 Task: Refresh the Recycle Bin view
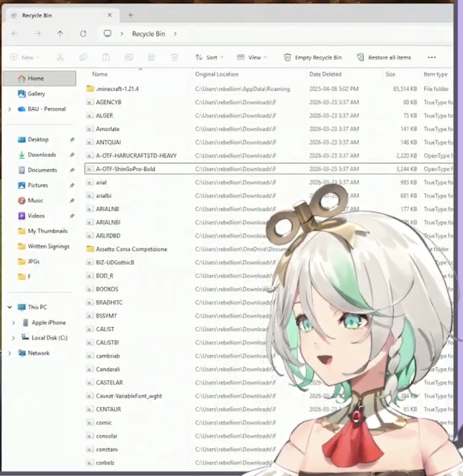[83, 33]
